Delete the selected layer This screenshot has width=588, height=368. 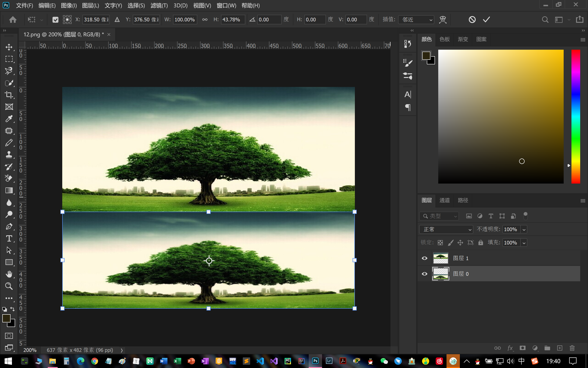(572, 348)
